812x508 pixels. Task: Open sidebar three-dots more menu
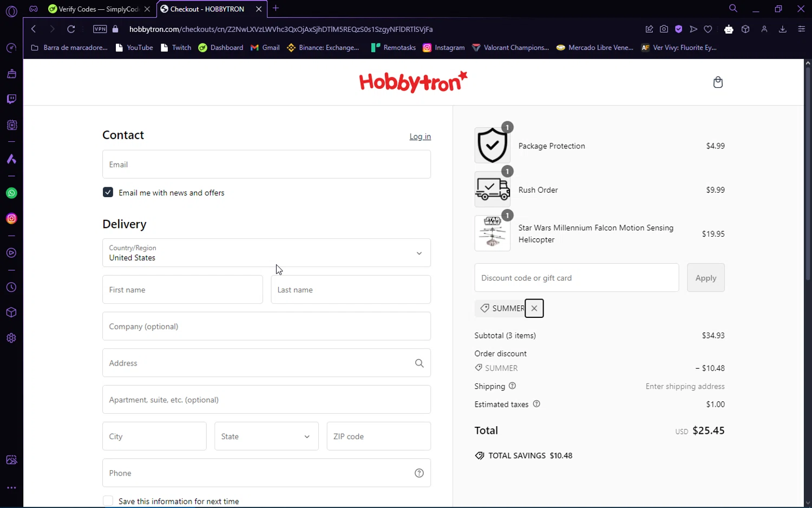tap(11, 488)
